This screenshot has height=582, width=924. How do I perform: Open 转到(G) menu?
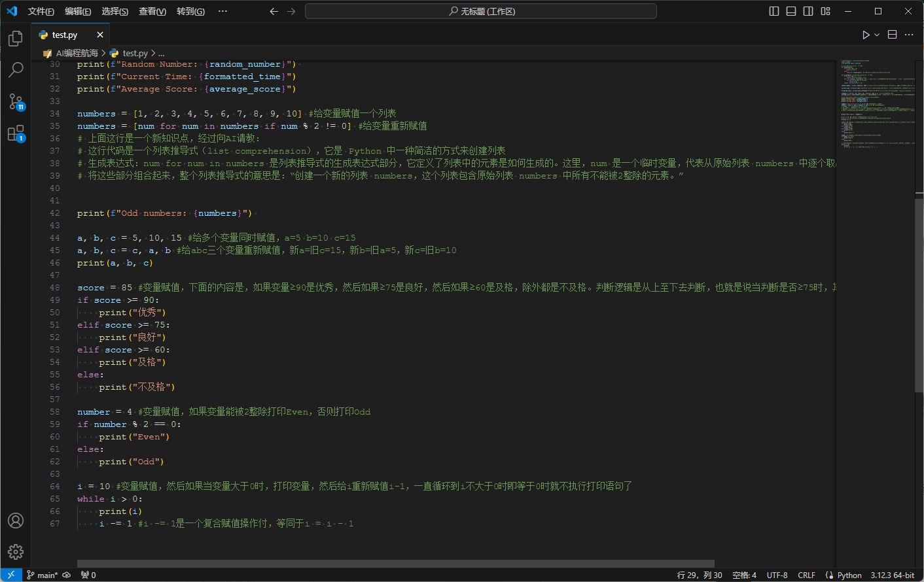click(x=190, y=11)
